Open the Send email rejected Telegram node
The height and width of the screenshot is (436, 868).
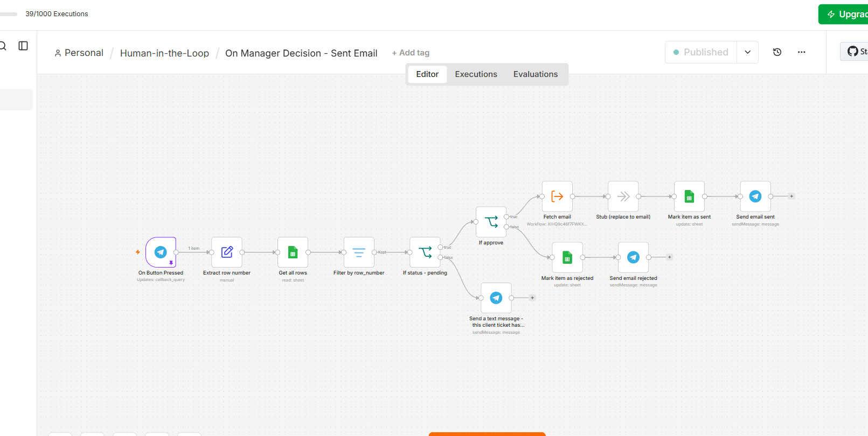633,257
